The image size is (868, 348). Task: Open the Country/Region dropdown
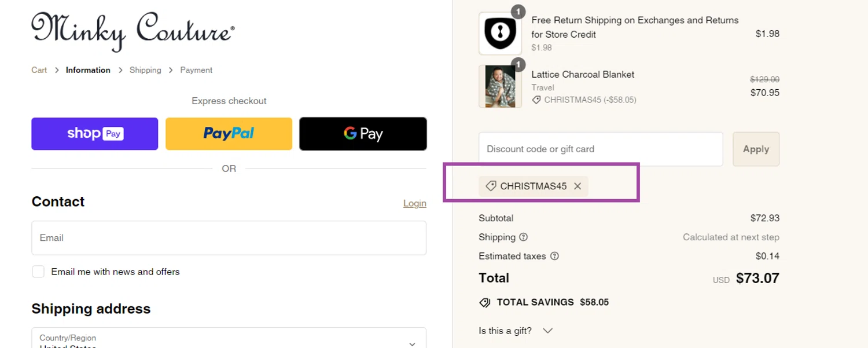[x=229, y=340]
